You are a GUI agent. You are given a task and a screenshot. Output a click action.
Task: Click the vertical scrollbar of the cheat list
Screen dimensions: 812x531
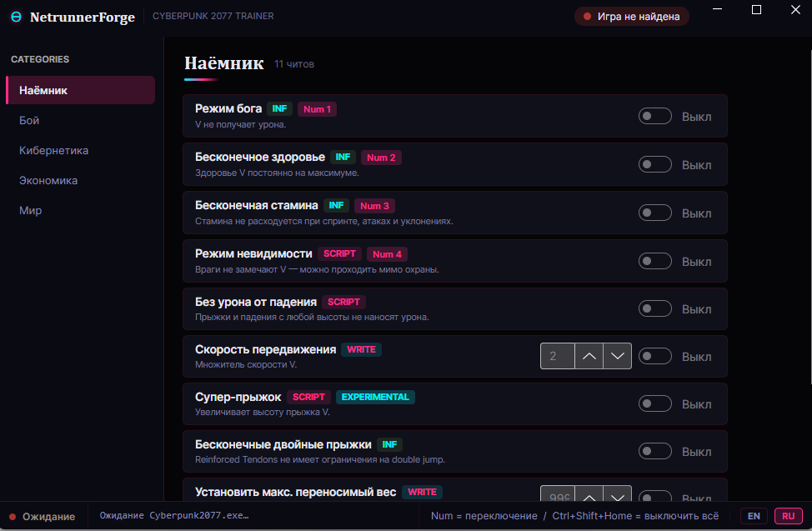pyautogui.click(x=810, y=218)
